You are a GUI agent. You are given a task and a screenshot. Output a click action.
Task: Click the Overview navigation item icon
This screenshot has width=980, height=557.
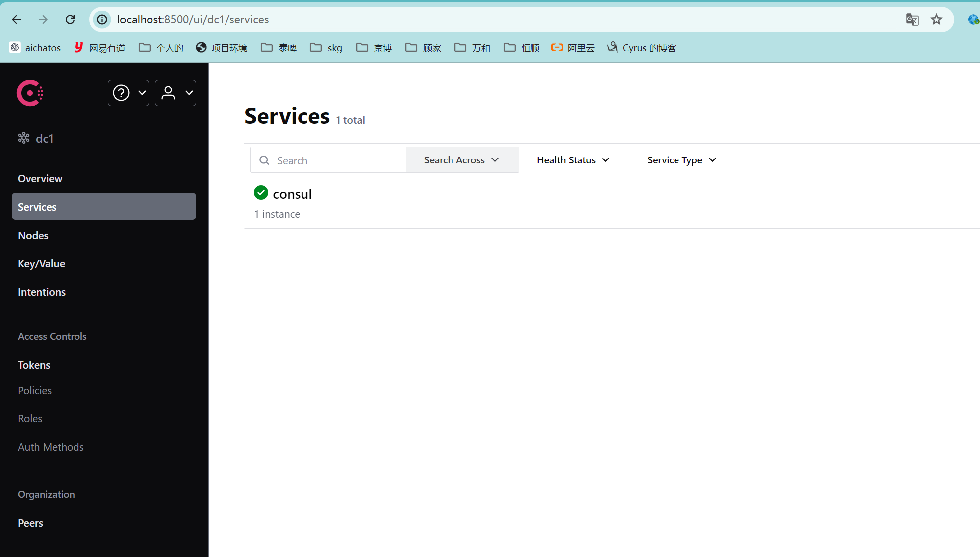point(40,178)
